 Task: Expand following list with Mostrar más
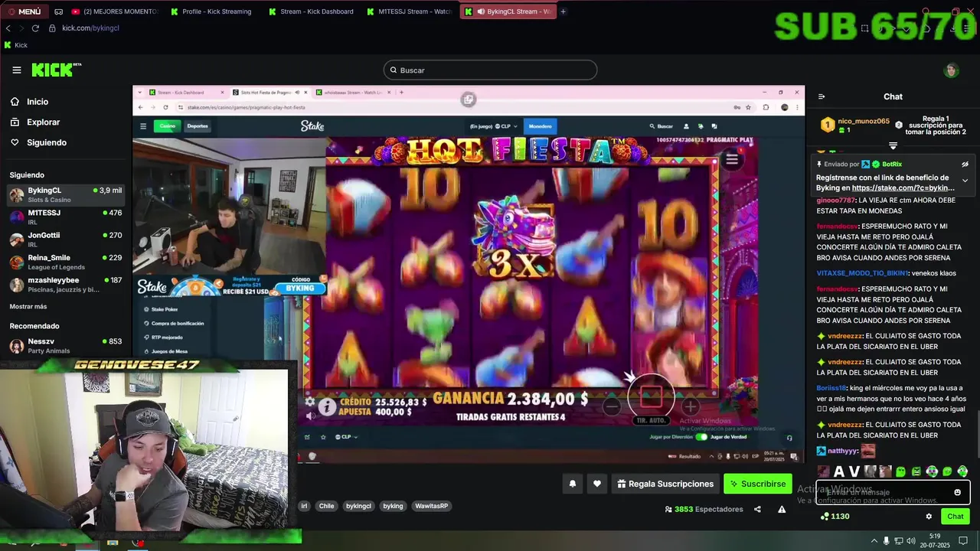28,306
